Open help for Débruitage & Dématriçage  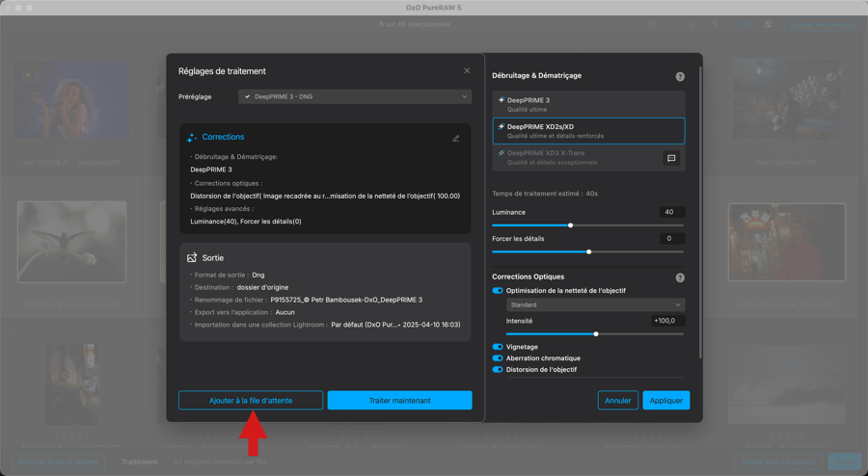(680, 77)
